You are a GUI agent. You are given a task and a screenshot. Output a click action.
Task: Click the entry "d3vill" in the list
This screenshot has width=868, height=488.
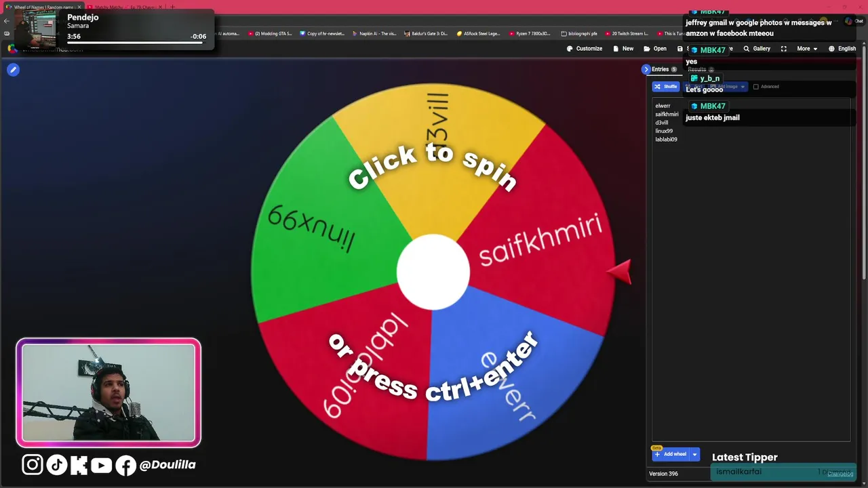(x=662, y=123)
